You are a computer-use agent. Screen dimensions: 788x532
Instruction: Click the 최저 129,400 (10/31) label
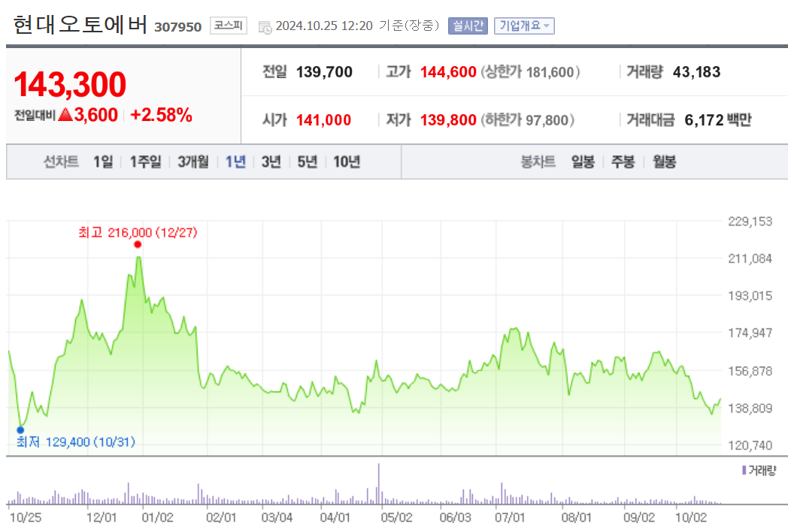tap(76, 442)
